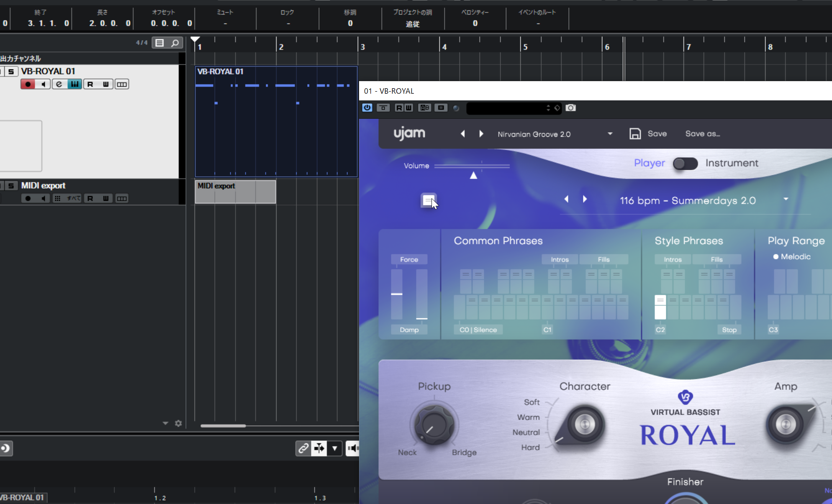The height and width of the screenshot is (504, 832).
Task: Open 116 bpm Summerdays 2.0 style dropdown
Action: pos(786,199)
